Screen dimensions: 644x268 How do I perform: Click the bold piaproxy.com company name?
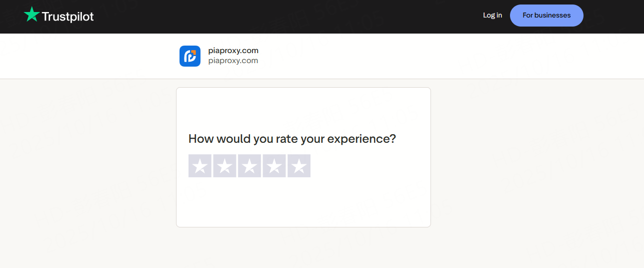coord(233,51)
